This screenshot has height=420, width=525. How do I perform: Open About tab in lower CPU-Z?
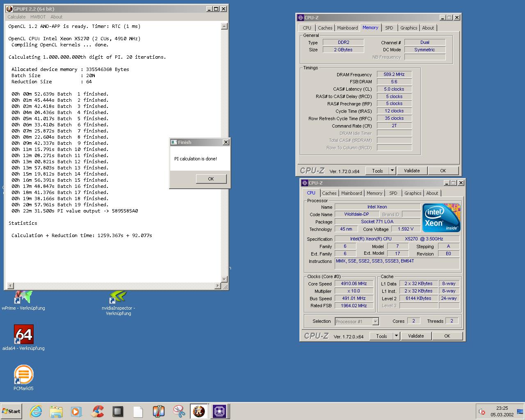(432, 193)
